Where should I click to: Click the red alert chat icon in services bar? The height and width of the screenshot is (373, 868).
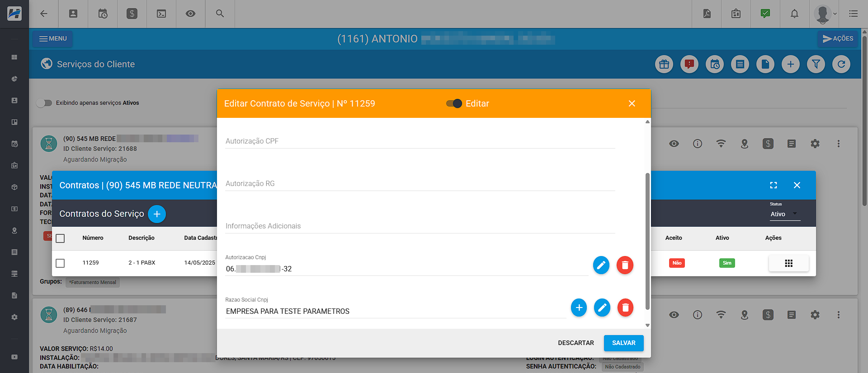689,64
